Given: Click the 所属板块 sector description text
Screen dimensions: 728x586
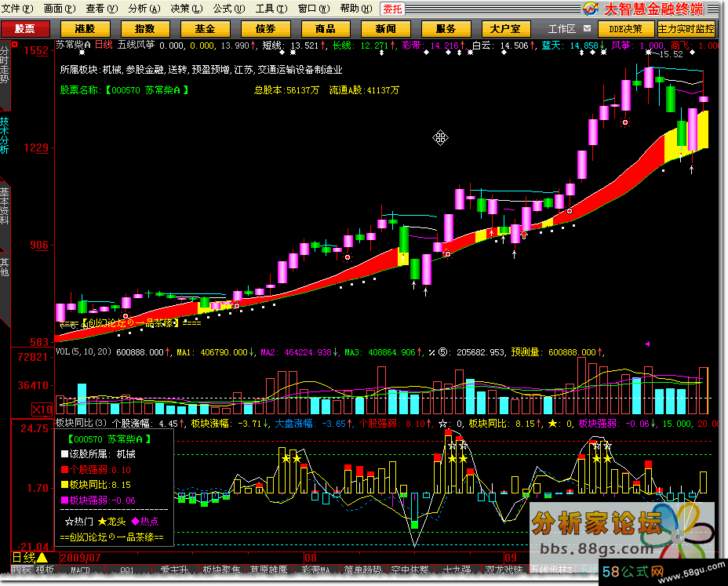Looking at the screenshot, I should [201, 70].
